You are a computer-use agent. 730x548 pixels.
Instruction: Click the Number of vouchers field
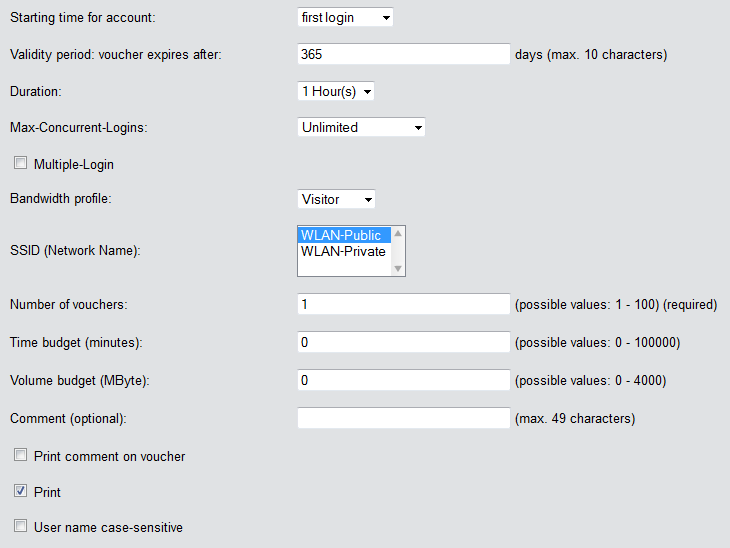click(404, 304)
